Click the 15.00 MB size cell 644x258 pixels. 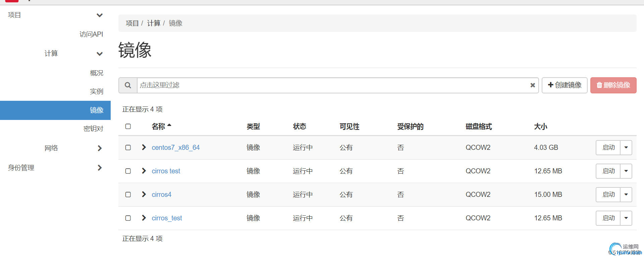[x=548, y=195]
